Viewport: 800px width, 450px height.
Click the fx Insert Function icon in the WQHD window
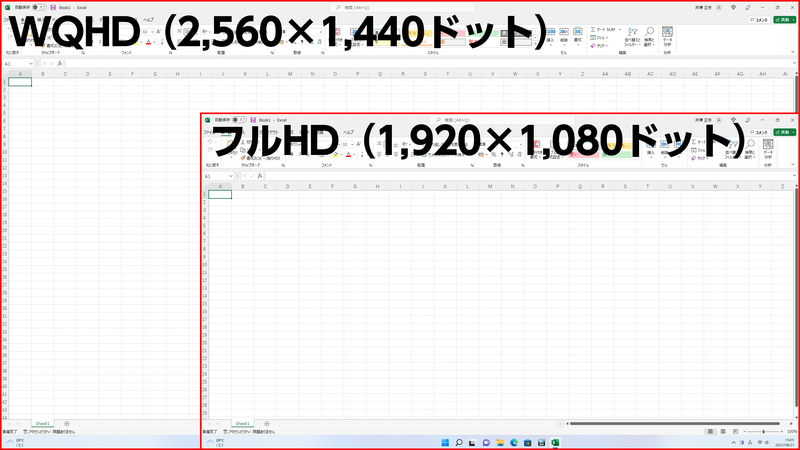60,63
